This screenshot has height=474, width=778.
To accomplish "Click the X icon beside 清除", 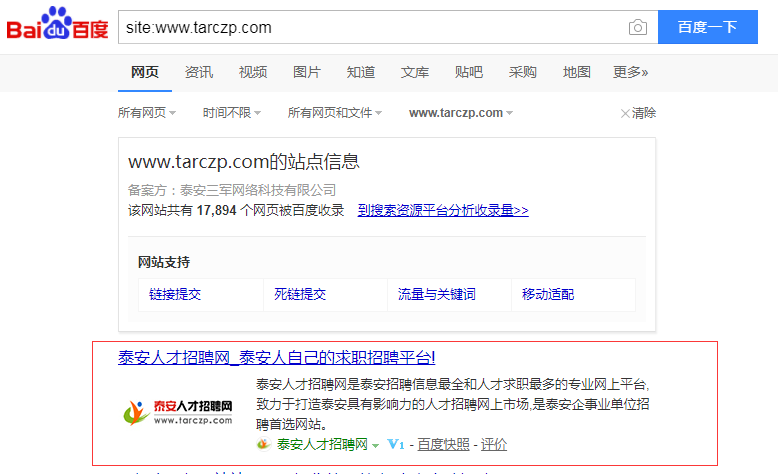I will click(x=625, y=113).
